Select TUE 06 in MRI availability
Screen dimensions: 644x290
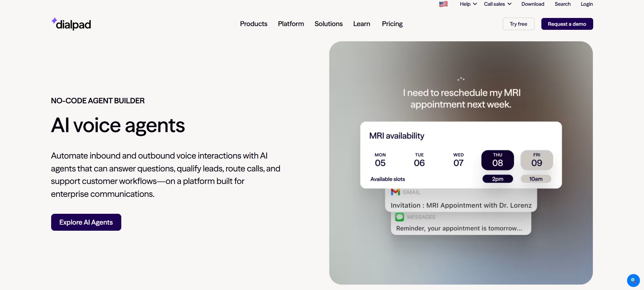click(x=419, y=160)
